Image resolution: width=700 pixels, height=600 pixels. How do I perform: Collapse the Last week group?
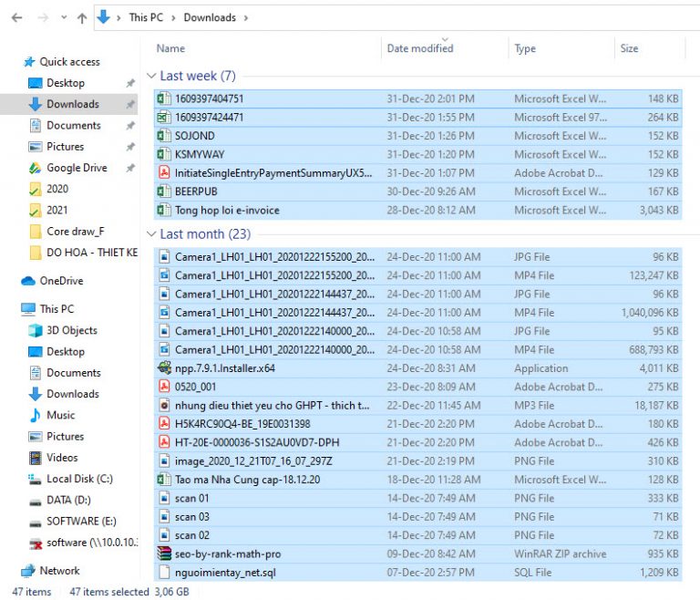(151, 76)
